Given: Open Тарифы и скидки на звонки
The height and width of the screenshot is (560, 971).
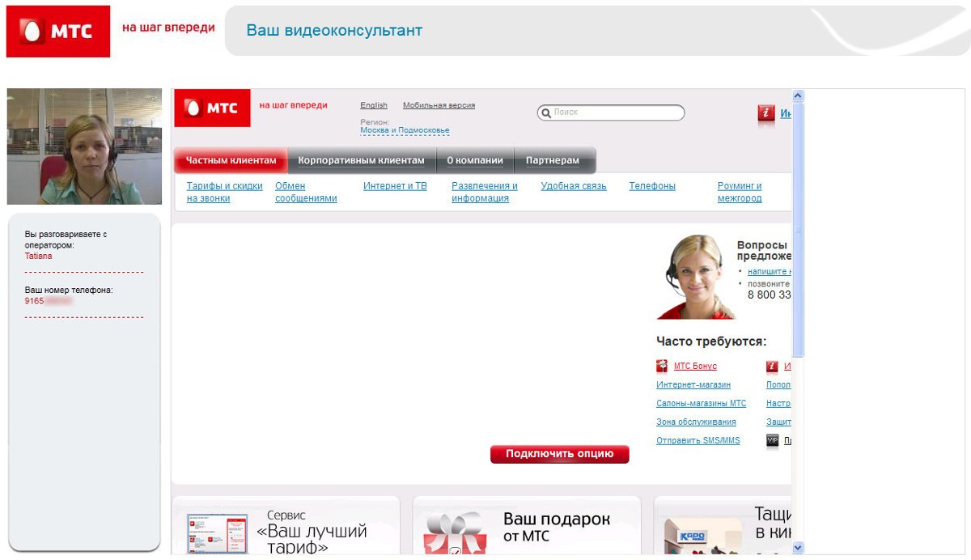Looking at the screenshot, I should pos(225,192).
